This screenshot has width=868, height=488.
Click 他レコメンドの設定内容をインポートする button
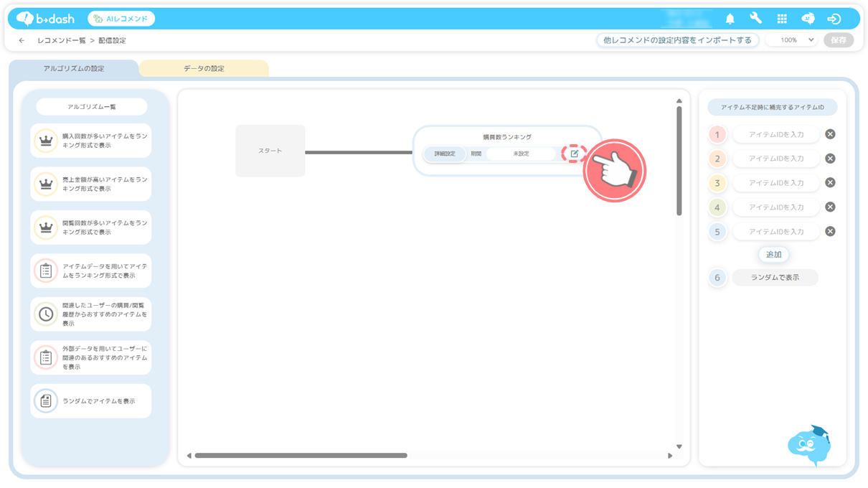677,40
